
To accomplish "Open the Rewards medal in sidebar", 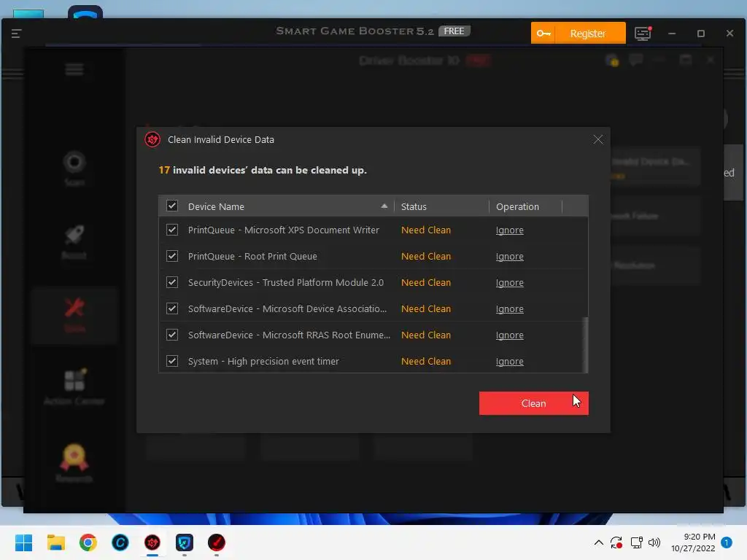I will point(74,463).
